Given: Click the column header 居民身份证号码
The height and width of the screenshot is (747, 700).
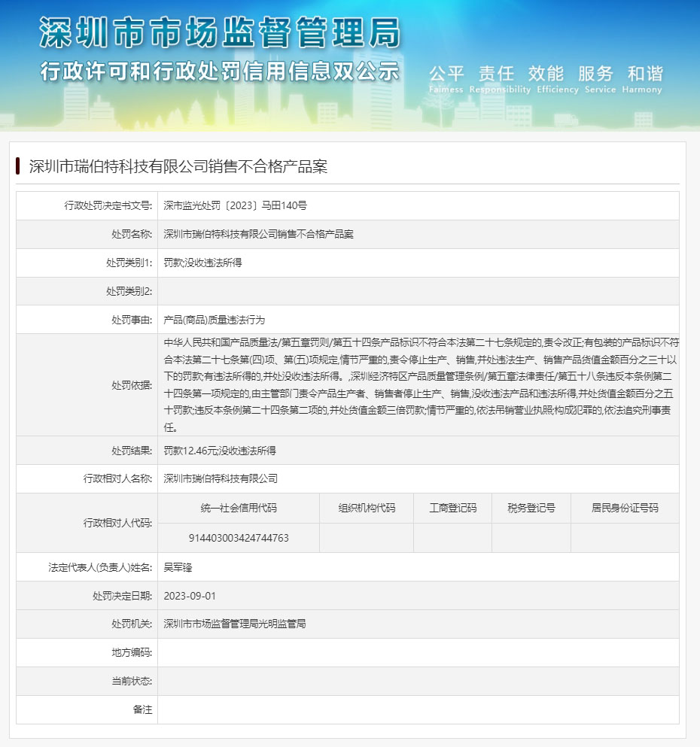Looking at the screenshot, I should point(625,508).
